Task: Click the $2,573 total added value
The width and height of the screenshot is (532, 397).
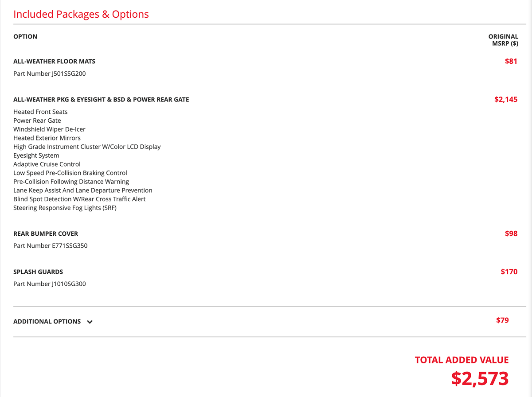Action: pos(480,378)
